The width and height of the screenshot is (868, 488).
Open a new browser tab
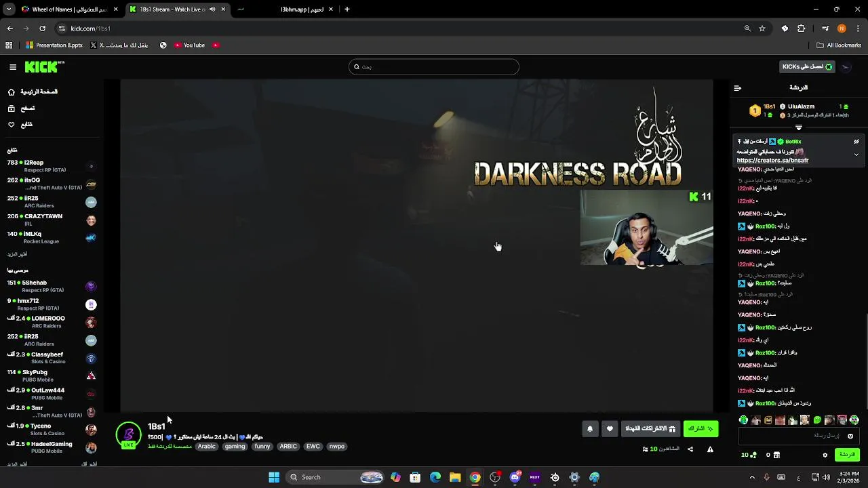(x=347, y=9)
